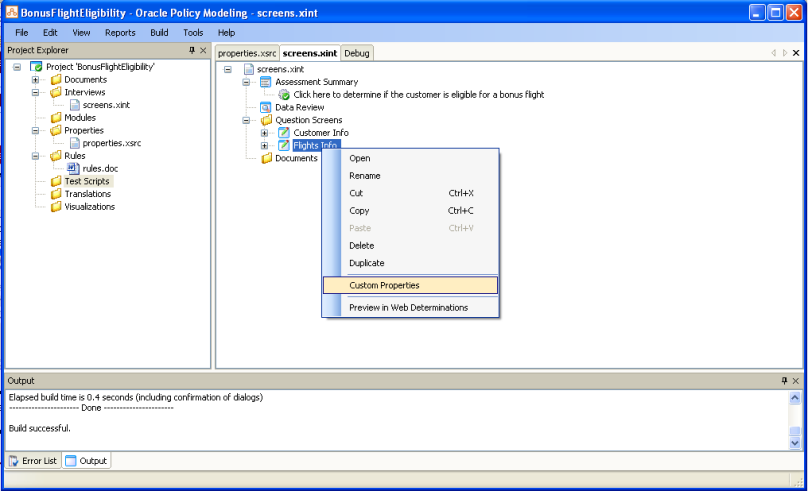Click the Rules folder icon
Image resolution: width=808 pixels, height=491 pixels.
pos(56,156)
